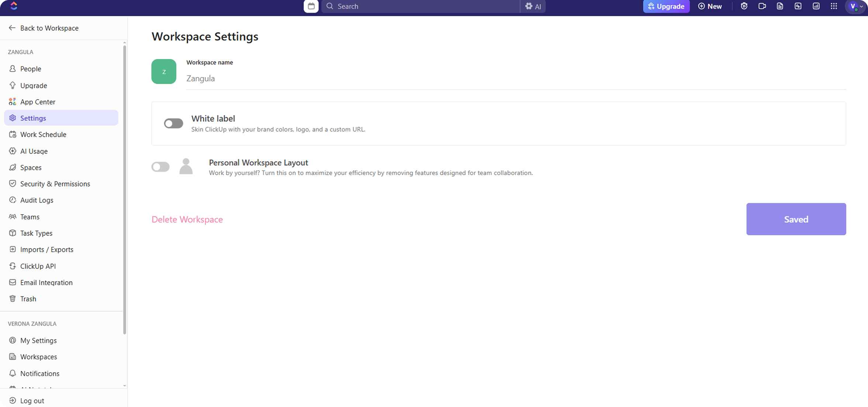Image resolution: width=868 pixels, height=407 pixels.
Task: Click the sidebar scroll-down arrow
Action: (x=124, y=386)
